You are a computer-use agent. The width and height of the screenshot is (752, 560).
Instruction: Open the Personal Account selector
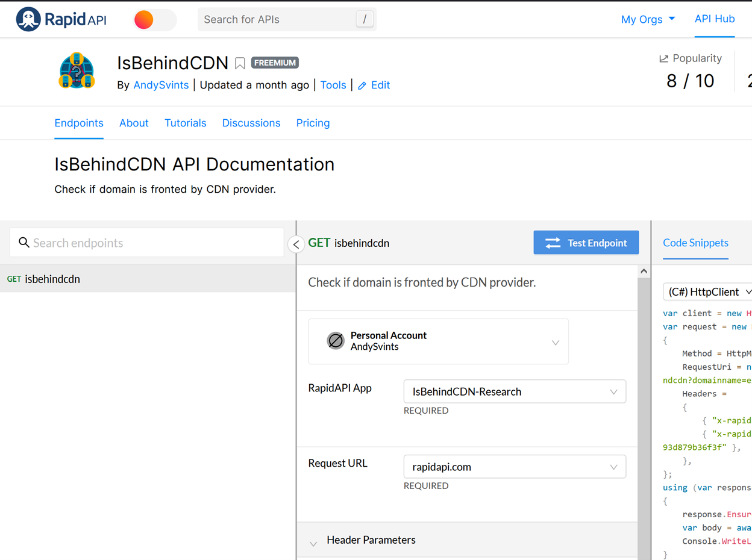[x=439, y=341]
